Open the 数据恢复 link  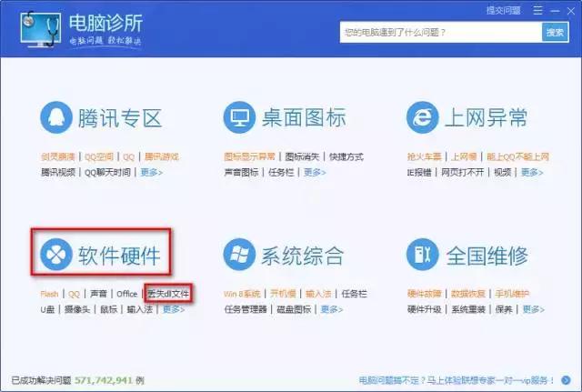(x=468, y=294)
